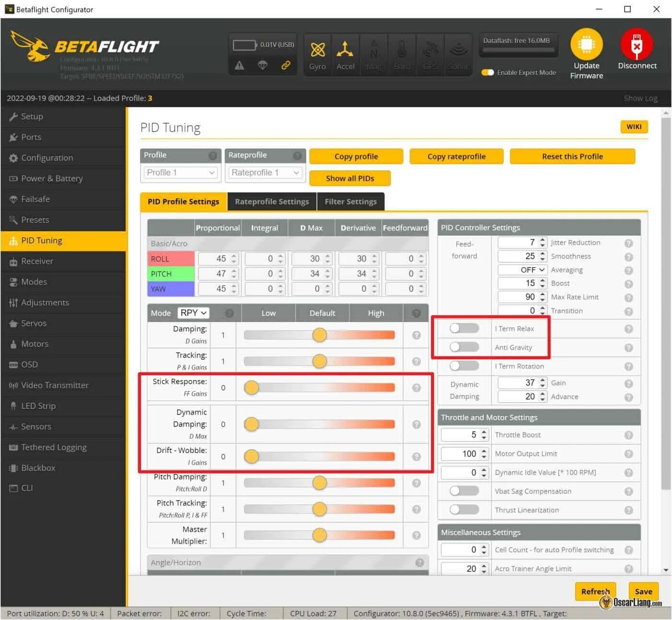Click the Reset this Profile button
The width and height of the screenshot is (672, 620).
(x=572, y=156)
